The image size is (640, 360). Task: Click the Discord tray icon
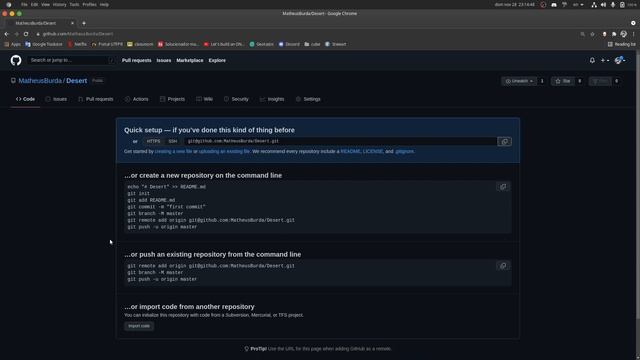(554, 4)
